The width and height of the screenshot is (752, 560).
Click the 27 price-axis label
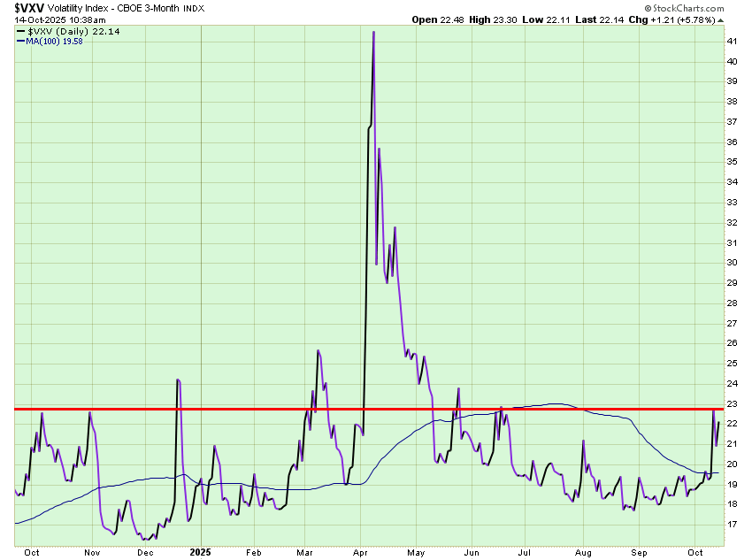pos(732,323)
